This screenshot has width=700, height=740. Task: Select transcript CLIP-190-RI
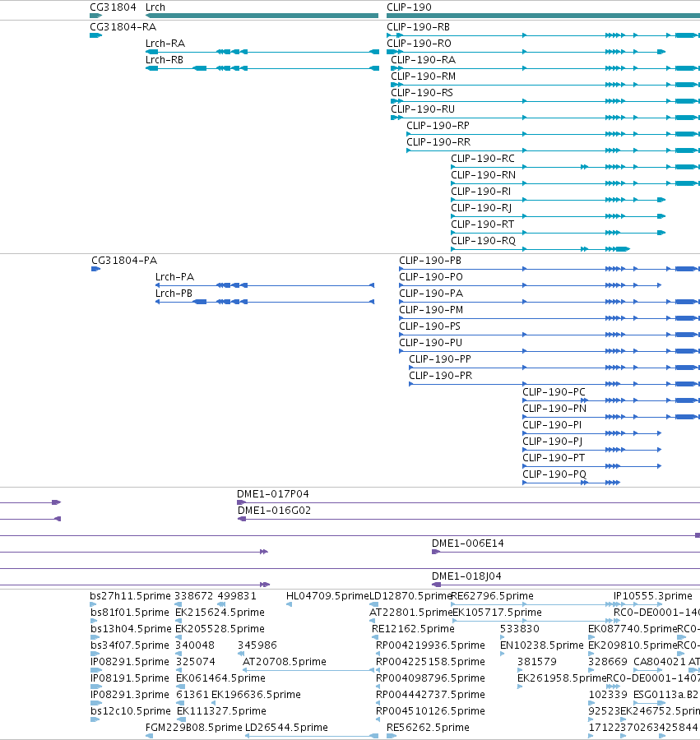point(480,192)
